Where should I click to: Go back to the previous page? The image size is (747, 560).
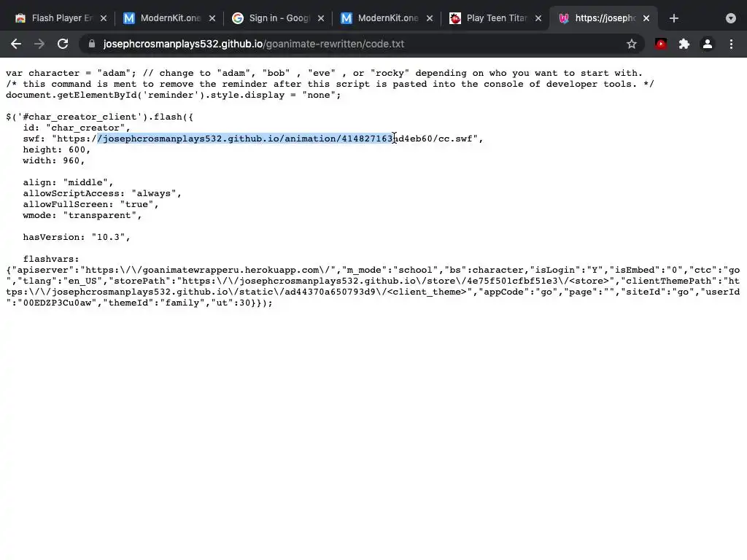point(16,44)
